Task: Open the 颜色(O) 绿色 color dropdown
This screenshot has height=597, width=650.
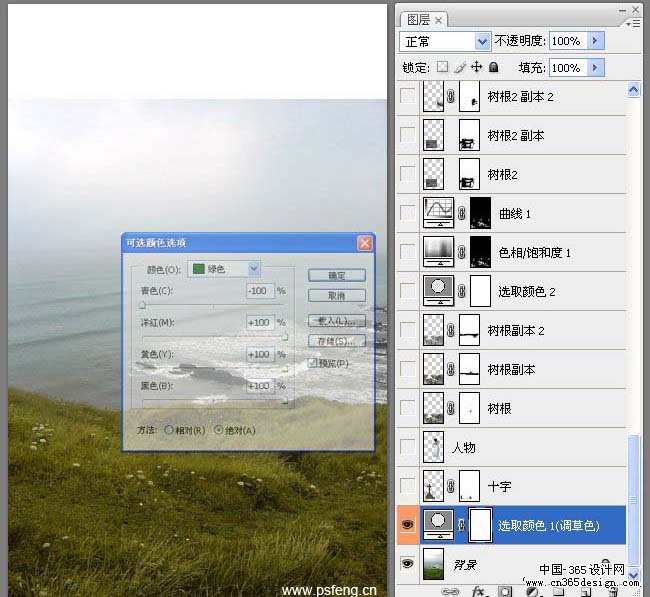Action: [x=224, y=269]
